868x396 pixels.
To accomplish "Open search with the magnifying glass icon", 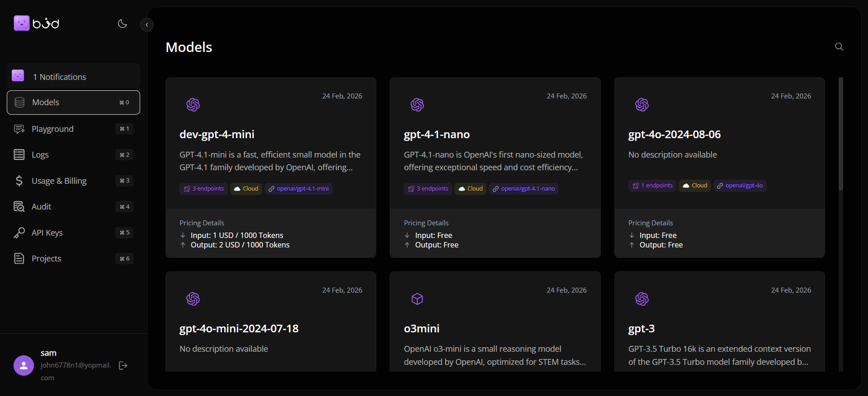I will tap(839, 47).
